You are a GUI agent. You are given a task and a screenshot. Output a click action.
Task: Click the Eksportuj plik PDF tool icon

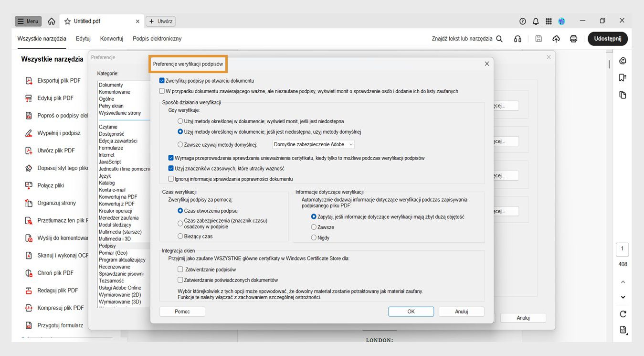click(29, 81)
